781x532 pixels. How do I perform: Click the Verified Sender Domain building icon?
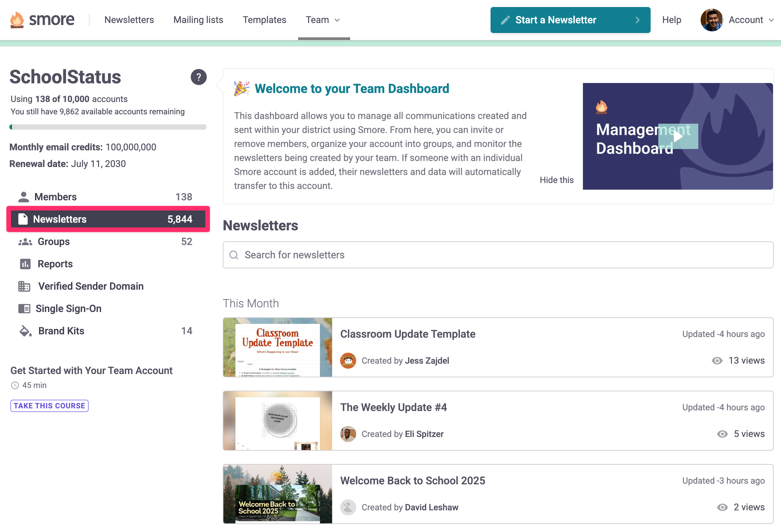tap(24, 286)
